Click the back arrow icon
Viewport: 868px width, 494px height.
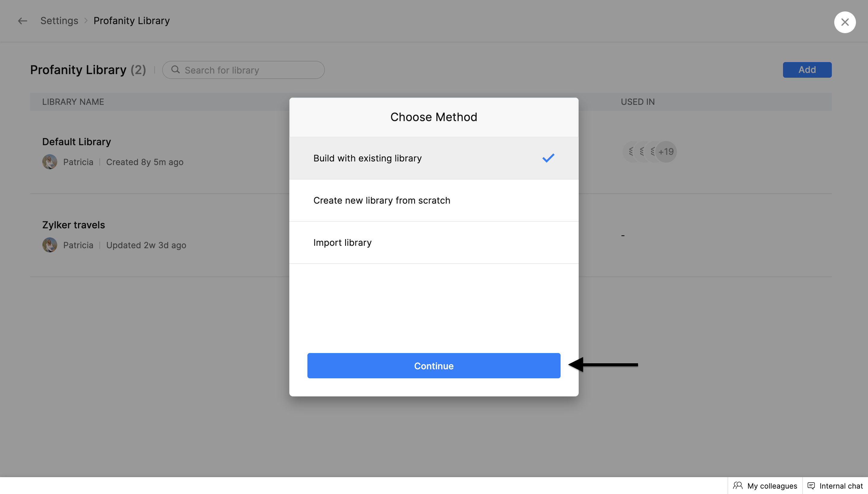pos(22,21)
